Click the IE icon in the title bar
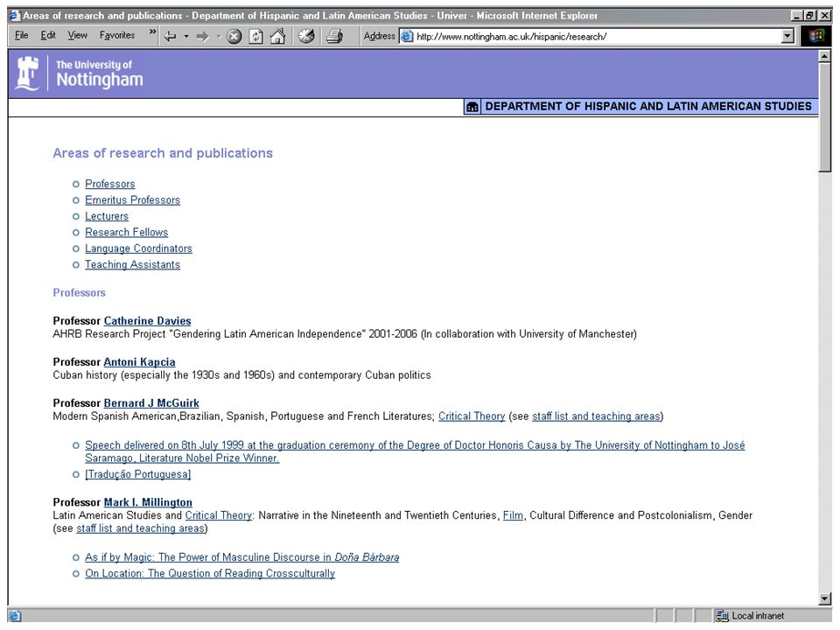Image resolution: width=840 pixels, height=630 pixels. [x=14, y=16]
